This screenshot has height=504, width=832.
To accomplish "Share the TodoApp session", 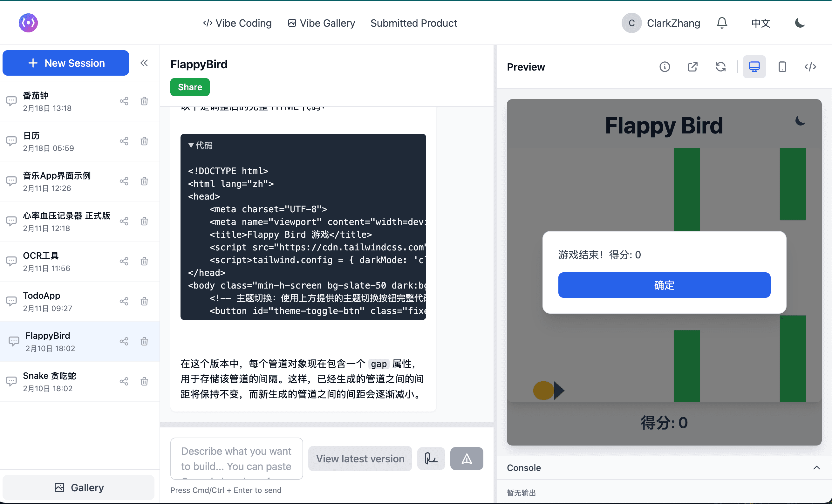I will (124, 301).
